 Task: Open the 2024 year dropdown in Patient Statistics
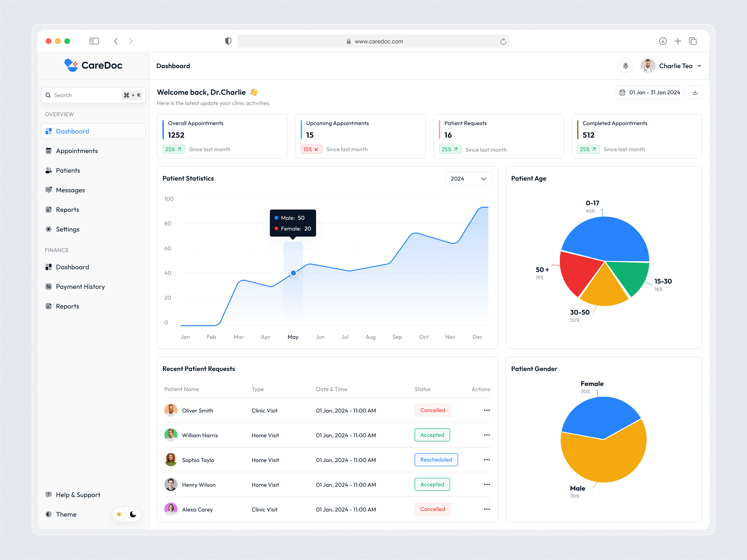point(469,178)
